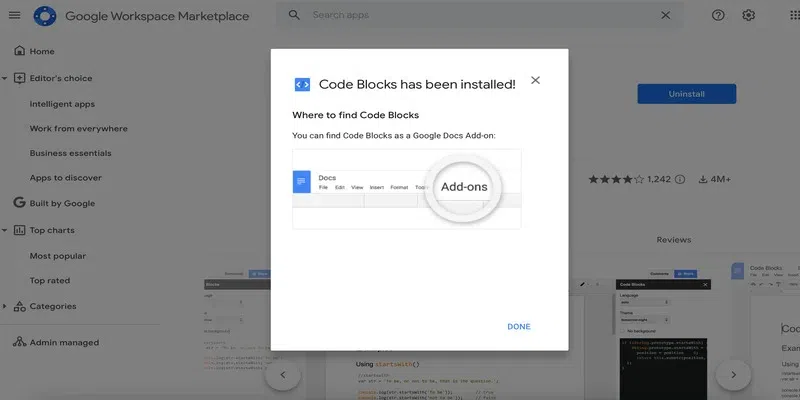Click the Code Blocks icon in dialog
800x400 pixels.
point(302,85)
